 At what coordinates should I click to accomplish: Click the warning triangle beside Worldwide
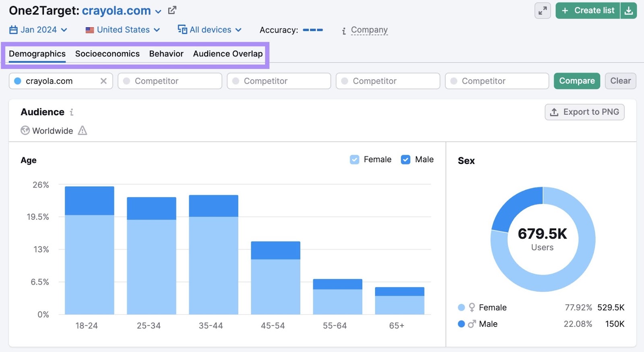click(83, 131)
